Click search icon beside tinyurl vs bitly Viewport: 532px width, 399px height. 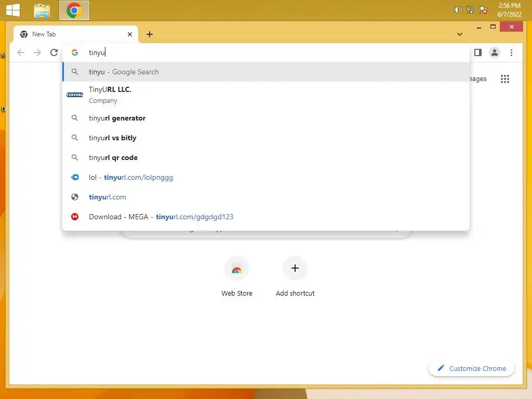pos(75,138)
